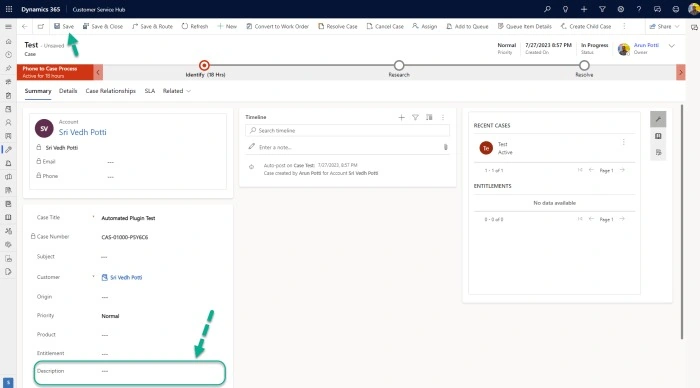
Task: Expand the Related tab dropdown
Action: tap(177, 91)
